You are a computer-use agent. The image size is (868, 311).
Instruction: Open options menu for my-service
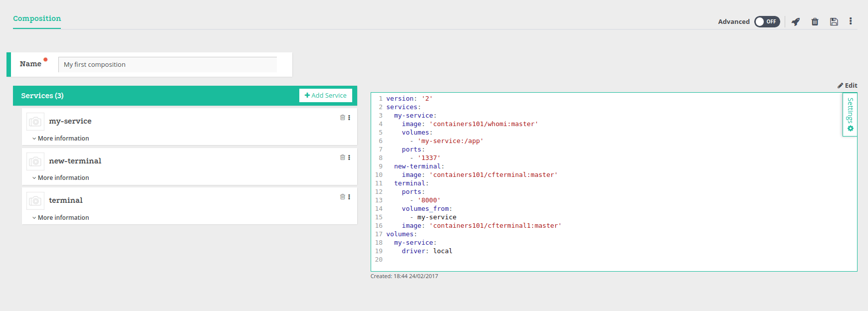[x=349, y=118]
